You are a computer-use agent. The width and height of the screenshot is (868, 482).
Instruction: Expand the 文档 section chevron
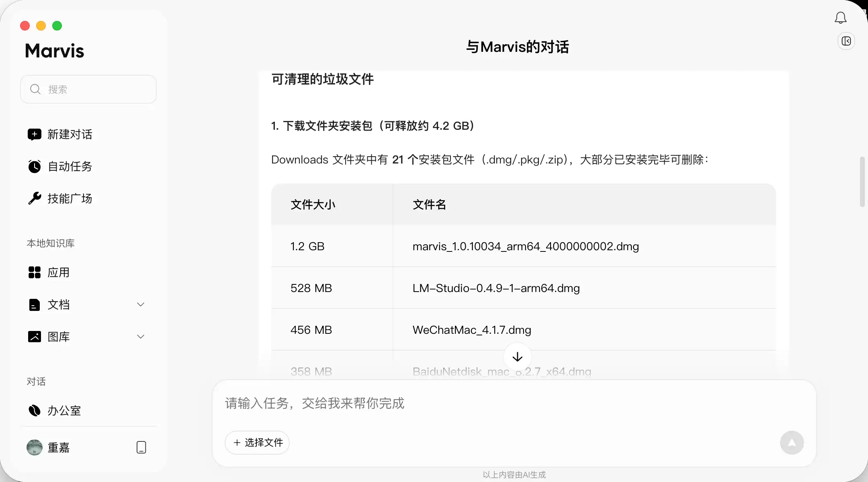click(x=141, y=304)
